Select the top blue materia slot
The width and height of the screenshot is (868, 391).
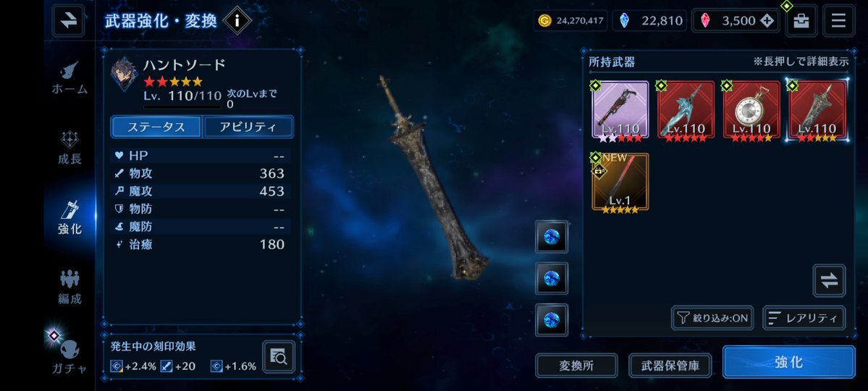(552, 237)
